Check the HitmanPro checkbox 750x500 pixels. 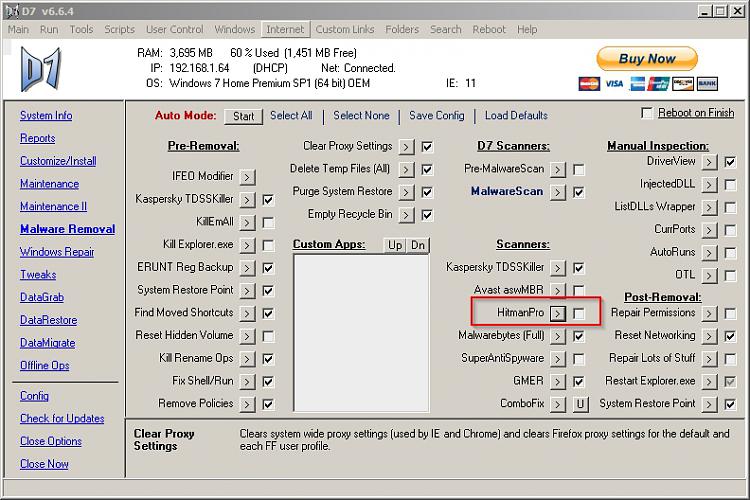(579, 313)
